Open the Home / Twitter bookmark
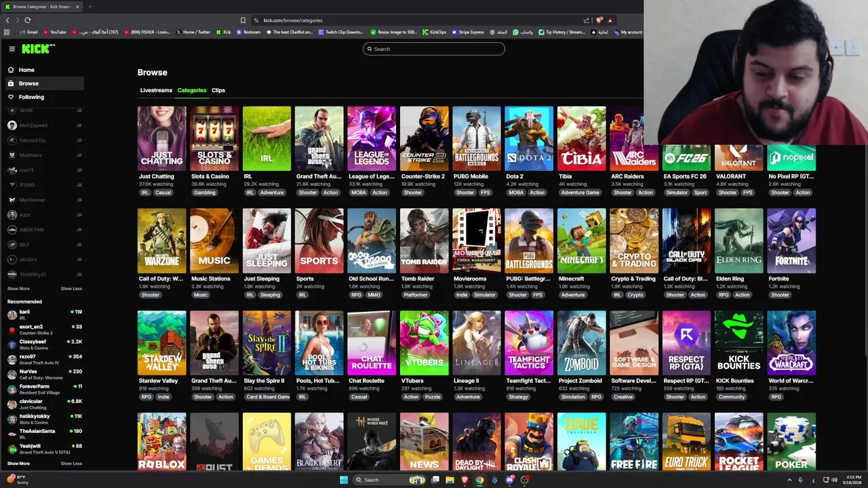The width and height of the screenshot is (868, 488). [193, 32]
